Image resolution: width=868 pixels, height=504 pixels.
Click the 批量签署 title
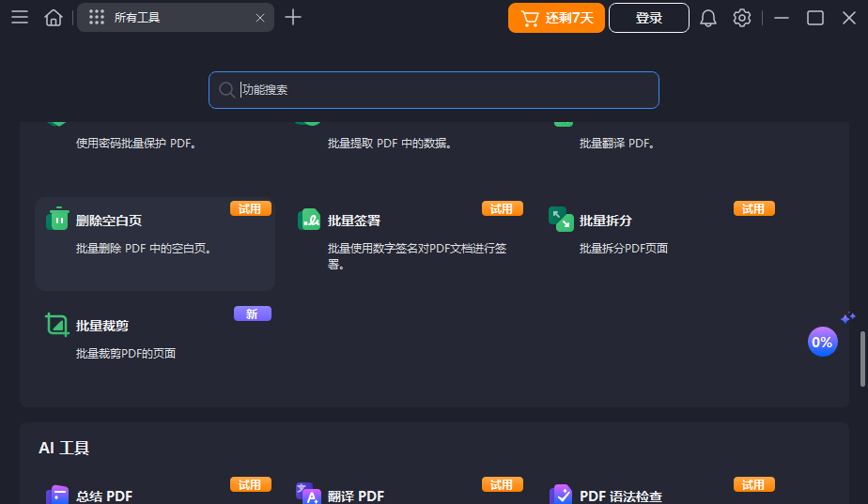pos(354,221)
